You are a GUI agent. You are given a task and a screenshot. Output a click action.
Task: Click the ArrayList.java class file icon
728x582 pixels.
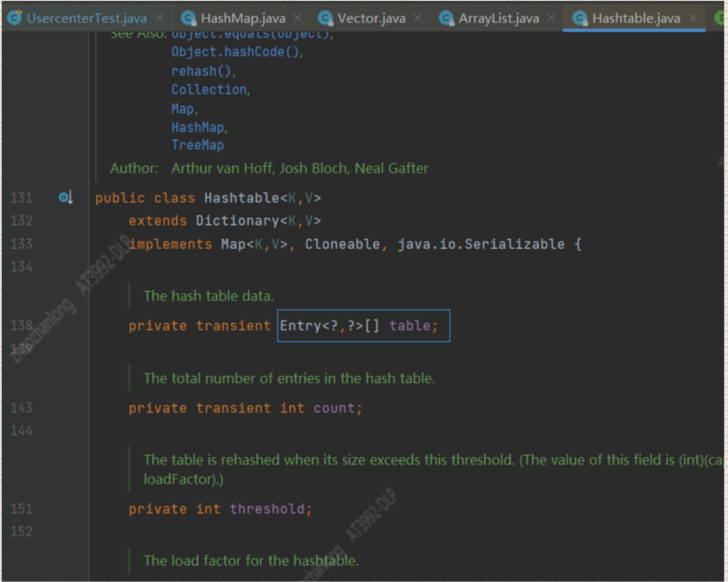446,18
